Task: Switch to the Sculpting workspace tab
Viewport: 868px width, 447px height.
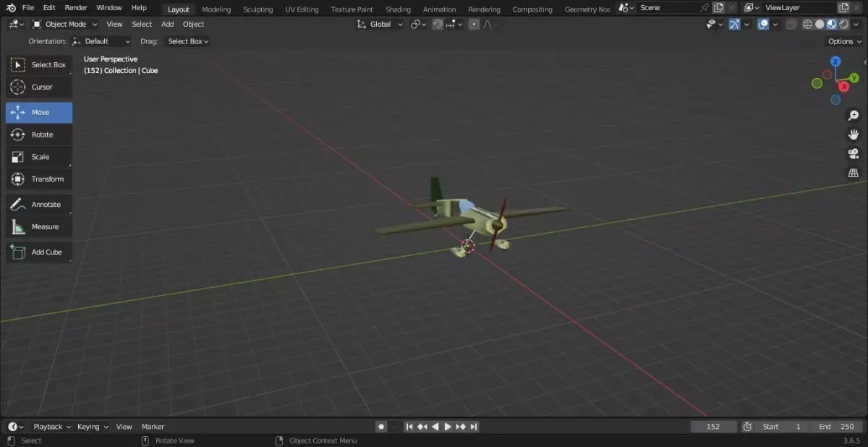Action: click(258, 9)
